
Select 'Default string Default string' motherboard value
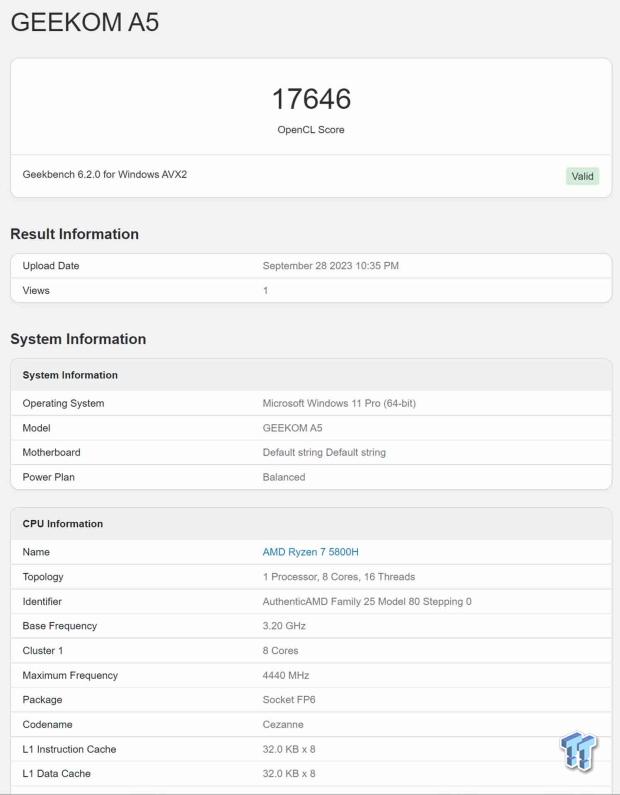pos(324,452)
